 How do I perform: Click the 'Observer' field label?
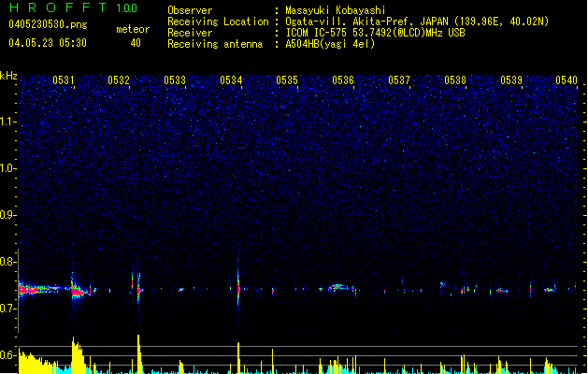[190, 10]
